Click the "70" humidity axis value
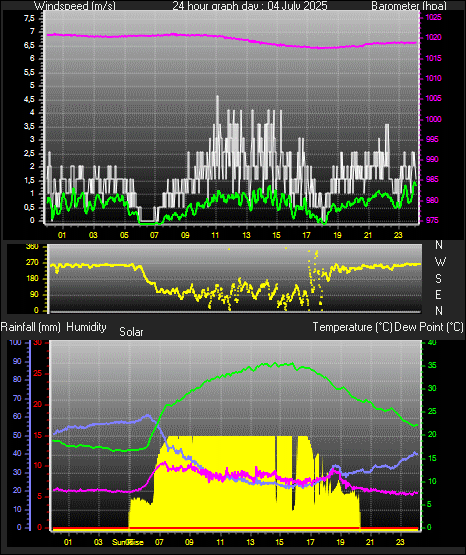The height and width of the screenshot is (555, 466). point(17,399)
